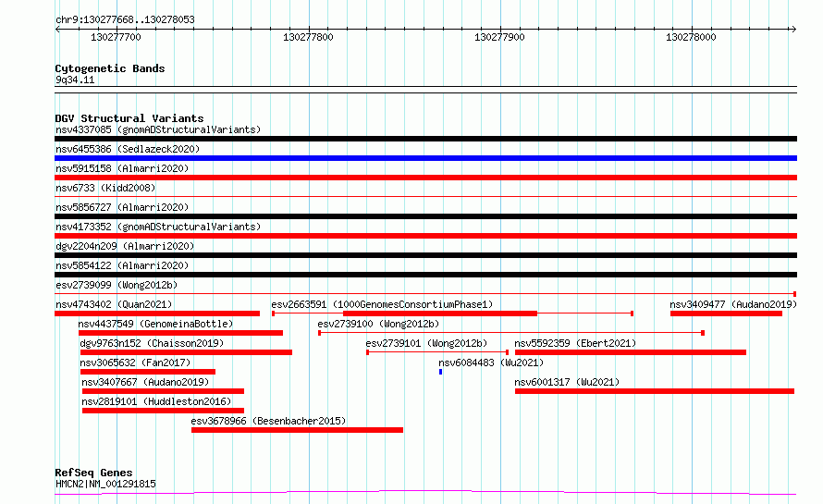Open nsv5592359 (Ebert2021) variant label
Screen dimensions: 823x504
pos(575,343)
